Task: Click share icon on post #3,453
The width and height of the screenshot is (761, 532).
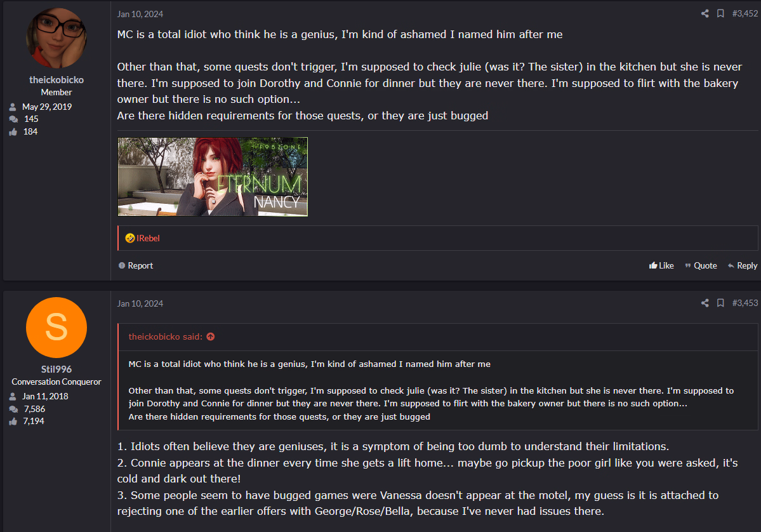Action: (x=705, y=303)
